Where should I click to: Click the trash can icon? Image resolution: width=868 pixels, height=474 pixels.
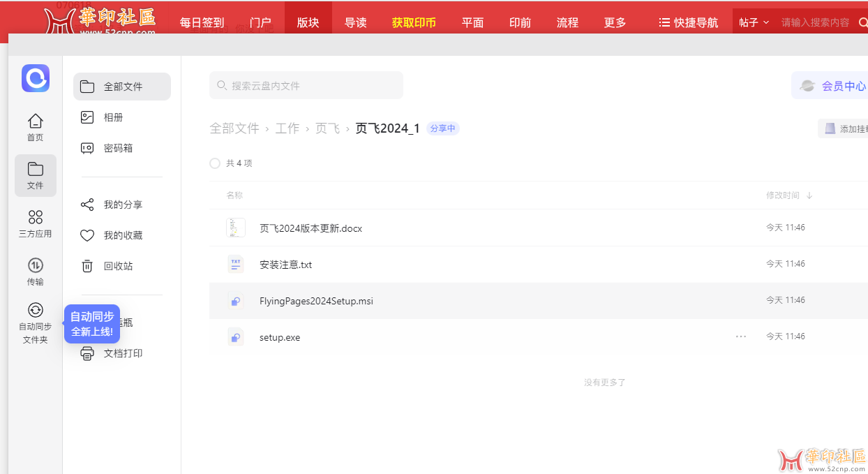pos(87,266)
